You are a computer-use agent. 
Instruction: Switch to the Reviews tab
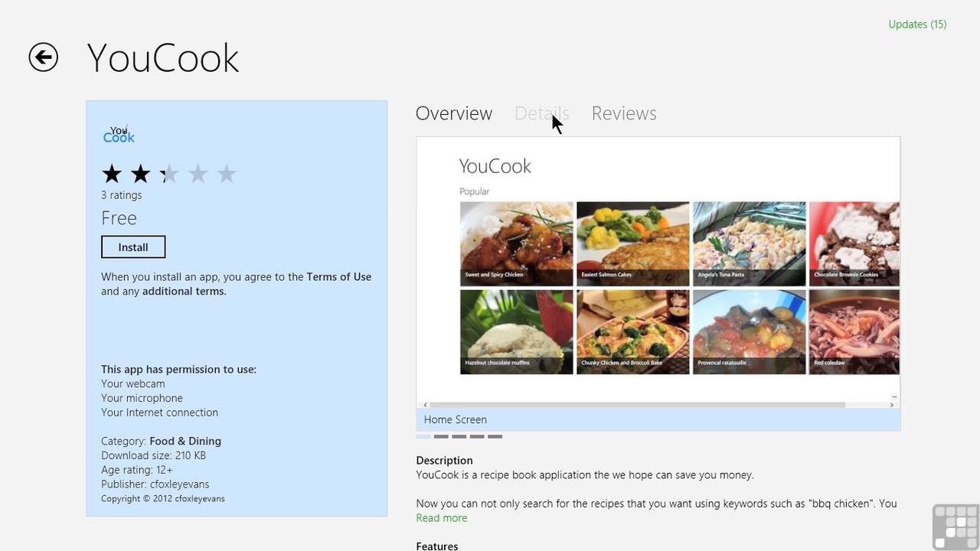pos(624,113)
